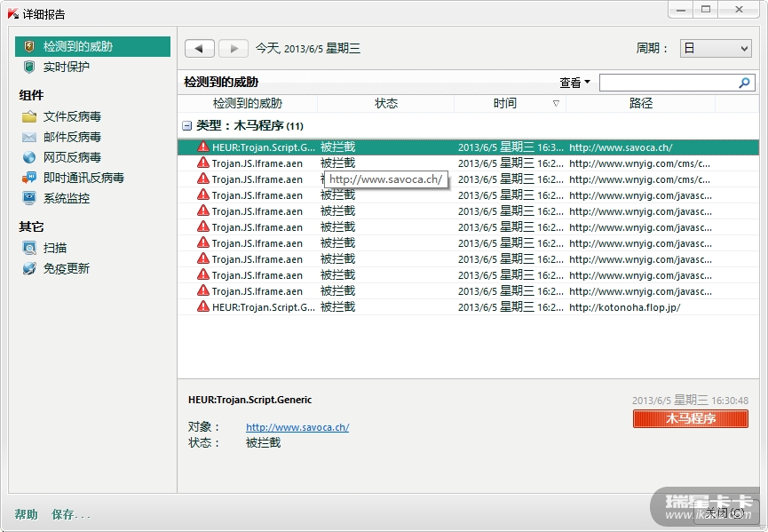Click the 帮助 help link
The image size is (768, 532).
[26, 514]
